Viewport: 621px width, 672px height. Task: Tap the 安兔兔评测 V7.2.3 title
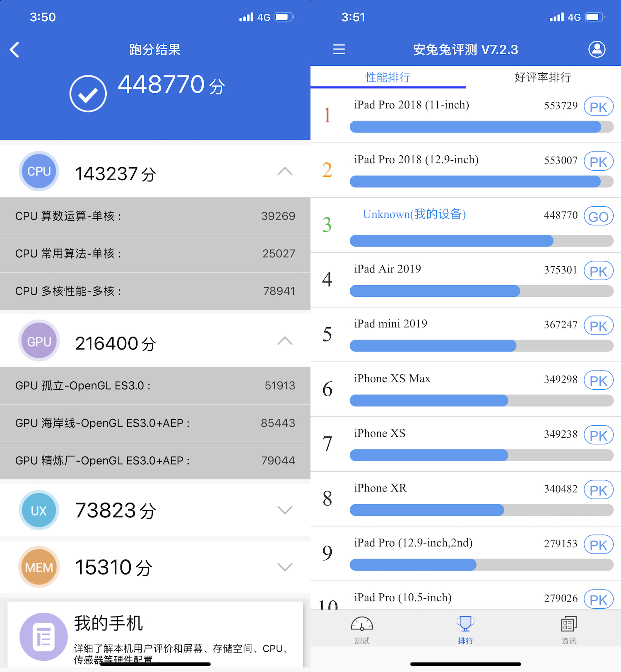[x=465, y=50]
